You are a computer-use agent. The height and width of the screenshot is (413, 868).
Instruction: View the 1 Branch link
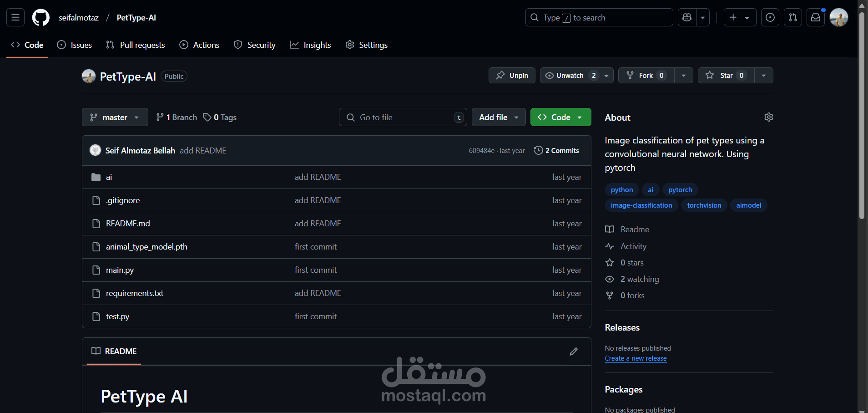coord(177,117)
